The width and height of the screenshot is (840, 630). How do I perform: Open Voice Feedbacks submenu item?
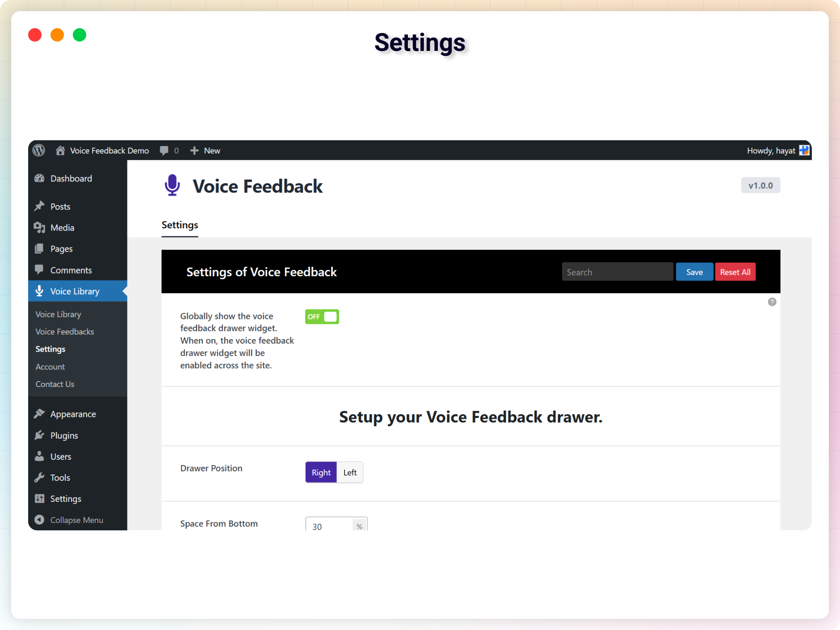(x=65, y=332)
